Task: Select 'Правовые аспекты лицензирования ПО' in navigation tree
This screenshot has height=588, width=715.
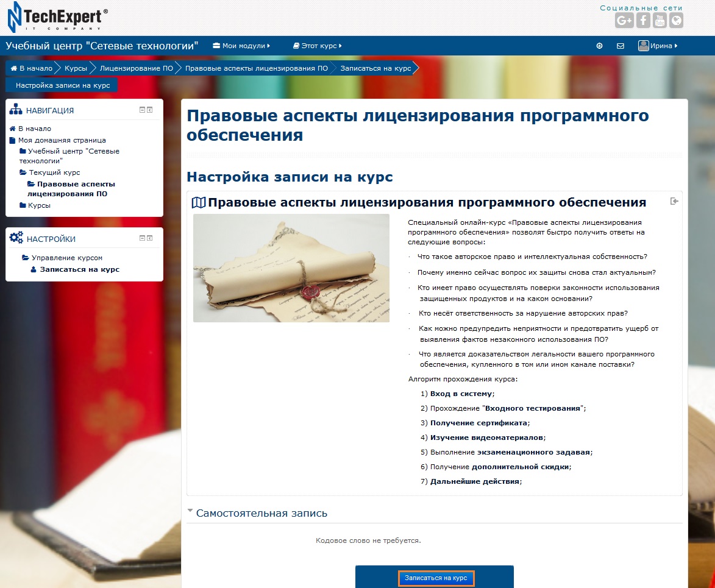Action: (71, 189)
